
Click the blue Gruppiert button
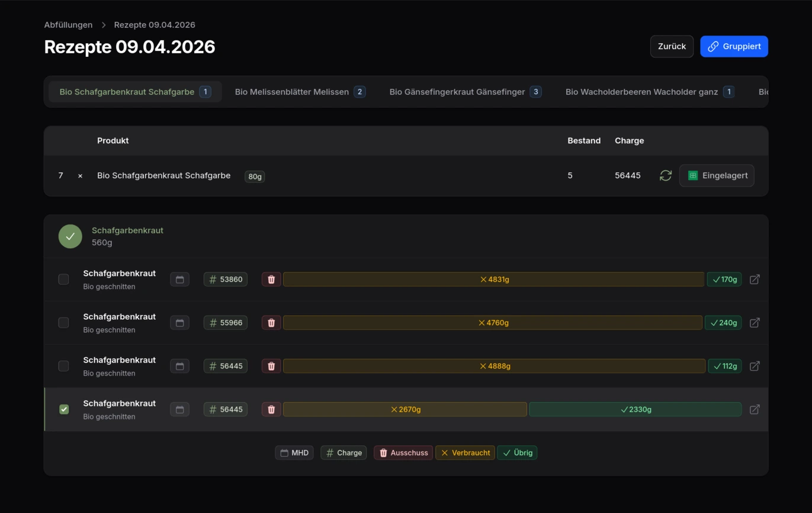point(734,46)
